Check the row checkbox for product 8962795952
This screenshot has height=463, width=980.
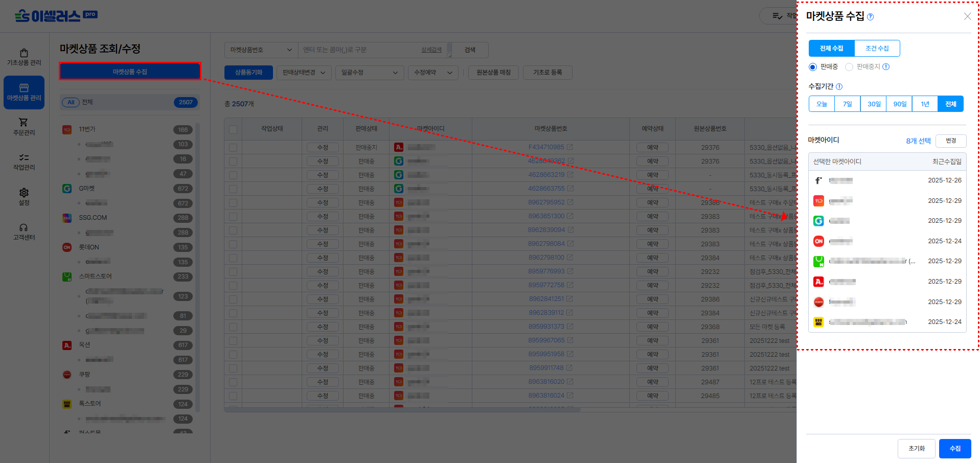tap(233, 203)
